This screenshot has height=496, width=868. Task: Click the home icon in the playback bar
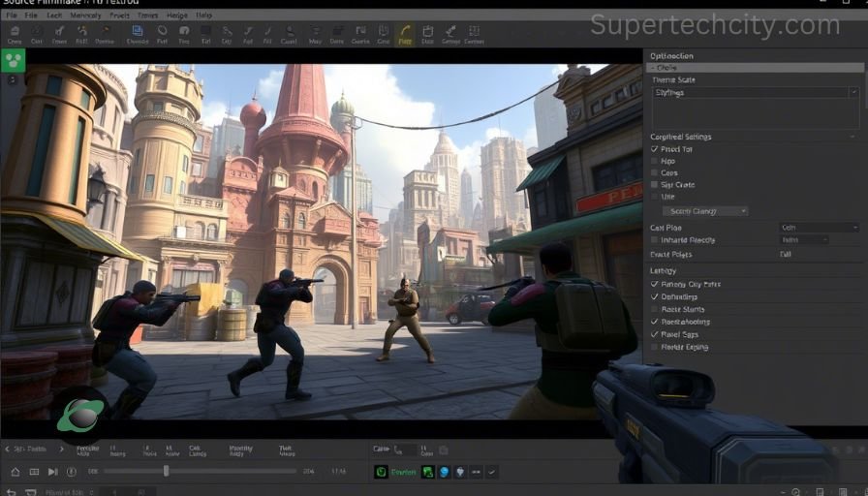point(15,472)
